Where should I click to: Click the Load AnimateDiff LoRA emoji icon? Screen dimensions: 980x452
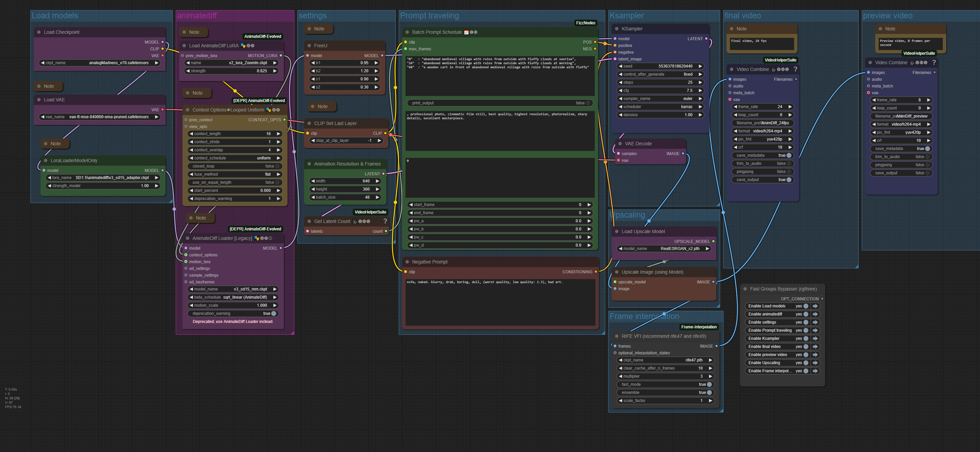pyautogui.click(x=243, y=46)
